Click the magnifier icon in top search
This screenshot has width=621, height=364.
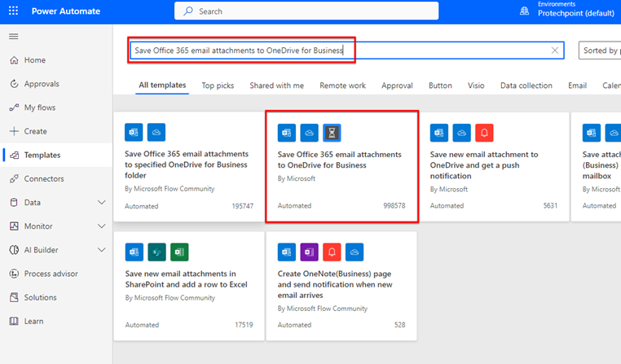click(x=188, y=11)
